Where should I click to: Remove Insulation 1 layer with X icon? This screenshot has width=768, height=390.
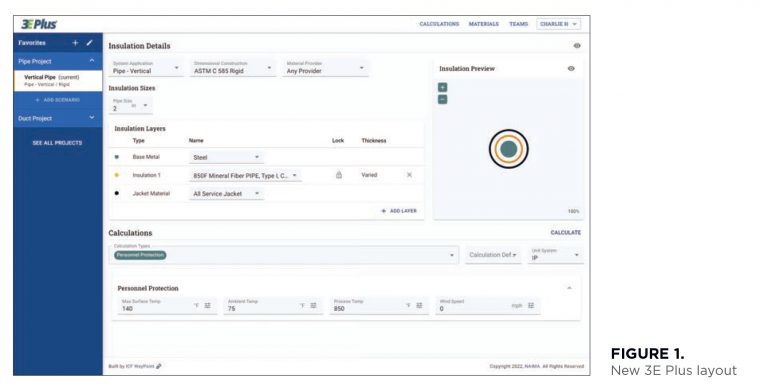(x=409, y=175)
